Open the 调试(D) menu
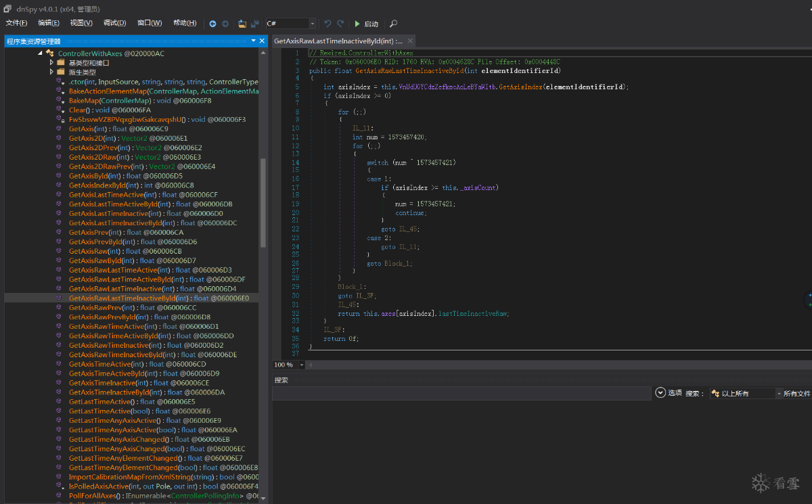 (114, 23)
